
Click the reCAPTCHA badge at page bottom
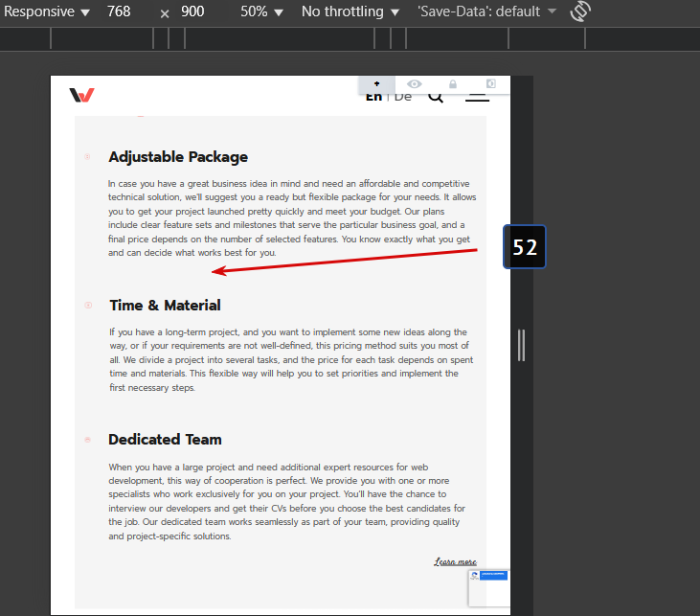click(x=488, y=588)
